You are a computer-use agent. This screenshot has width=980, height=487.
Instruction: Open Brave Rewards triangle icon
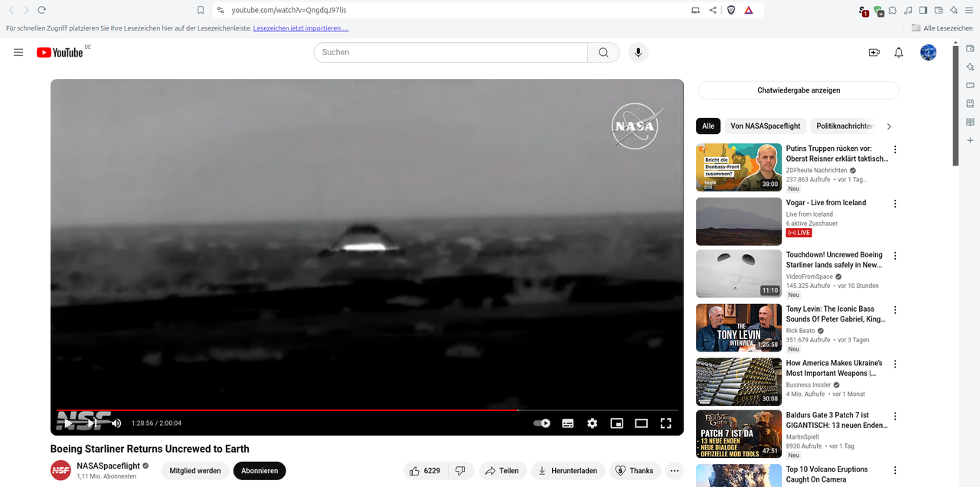click(749, 10)
